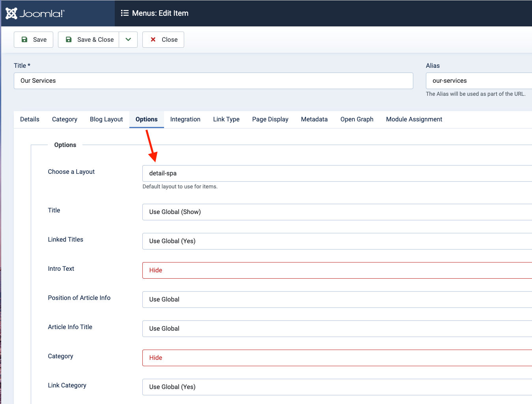Open the Link Type tab
Viewport: 532px width, 404px height.
coord(226,119)
